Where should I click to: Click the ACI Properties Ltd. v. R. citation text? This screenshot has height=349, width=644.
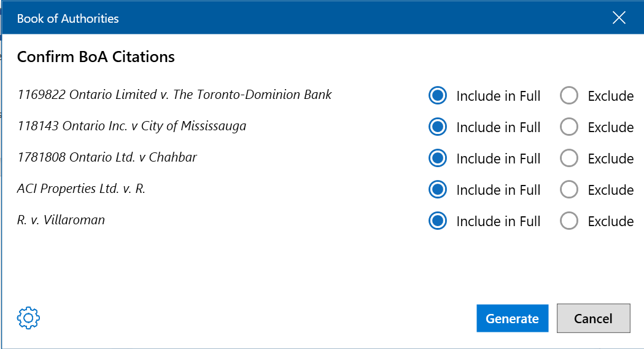81,188
